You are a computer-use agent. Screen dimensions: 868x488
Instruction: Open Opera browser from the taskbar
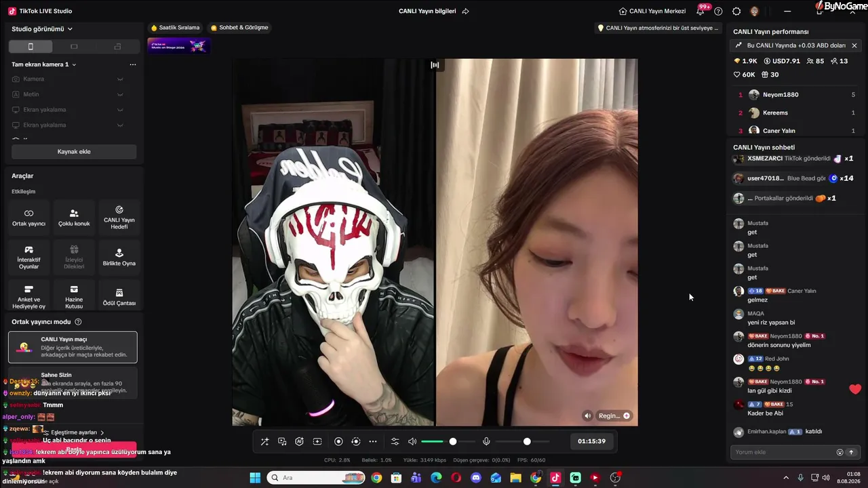tap(456, 478)
